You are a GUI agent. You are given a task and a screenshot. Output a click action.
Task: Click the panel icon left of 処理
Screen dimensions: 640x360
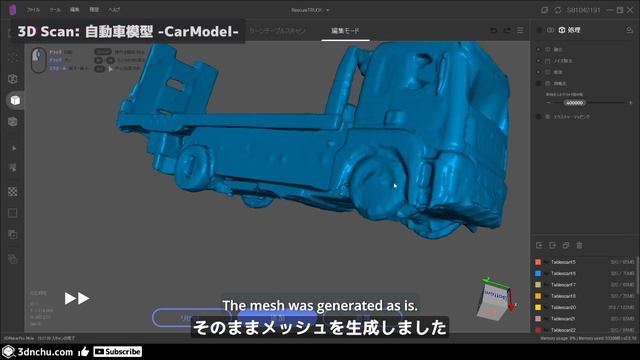[x=551, y=30]
